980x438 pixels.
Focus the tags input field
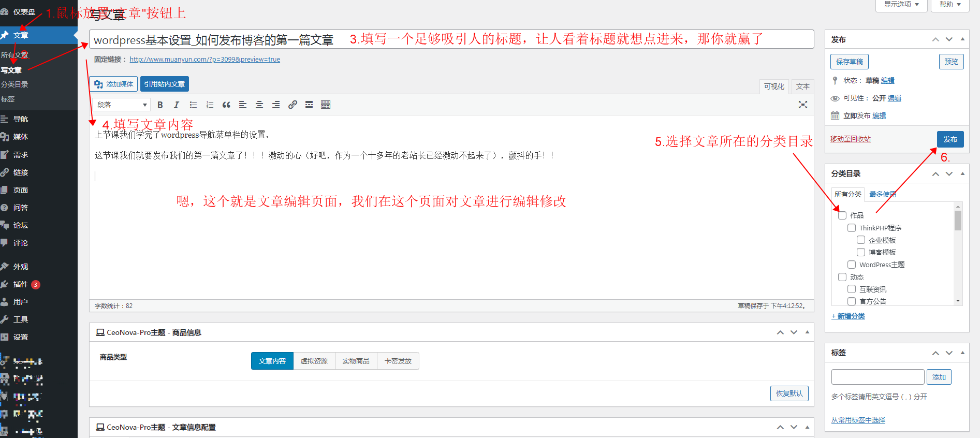tap(878, 377)
